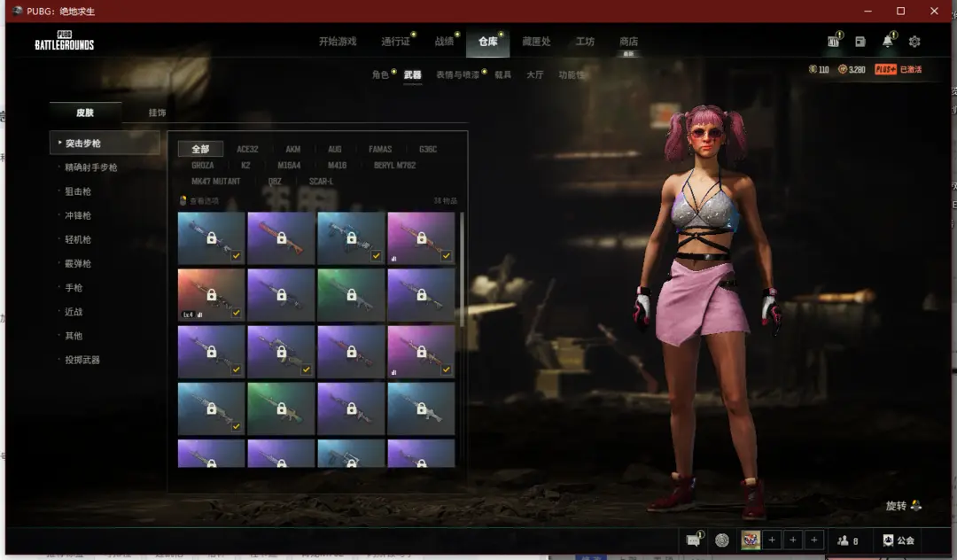
Task: Toggle checkmark on first skin in third row
Action: [x=237, y=369]
